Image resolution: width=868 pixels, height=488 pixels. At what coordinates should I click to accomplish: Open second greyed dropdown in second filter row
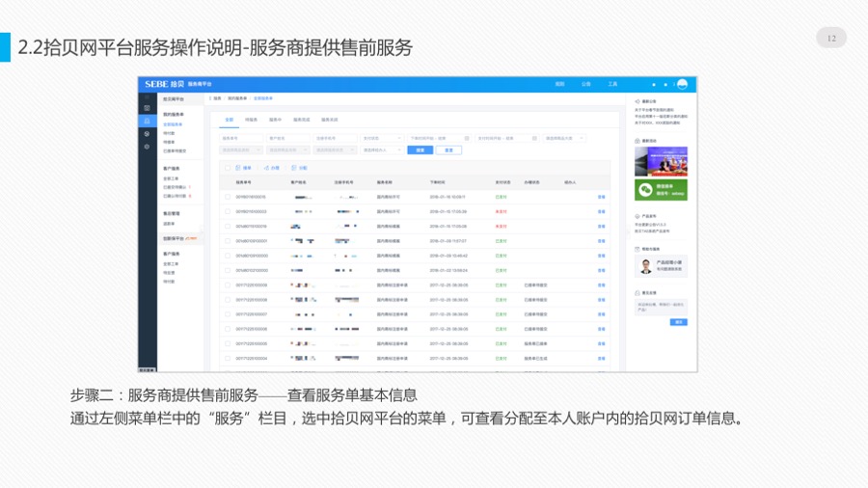point(287,149)
